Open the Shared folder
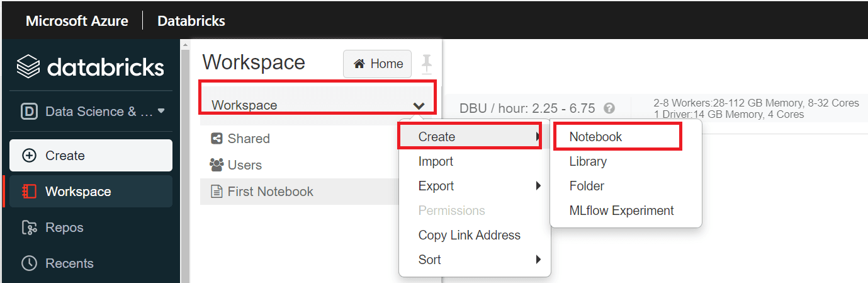The image size is (868, 283). pos(248,139)
